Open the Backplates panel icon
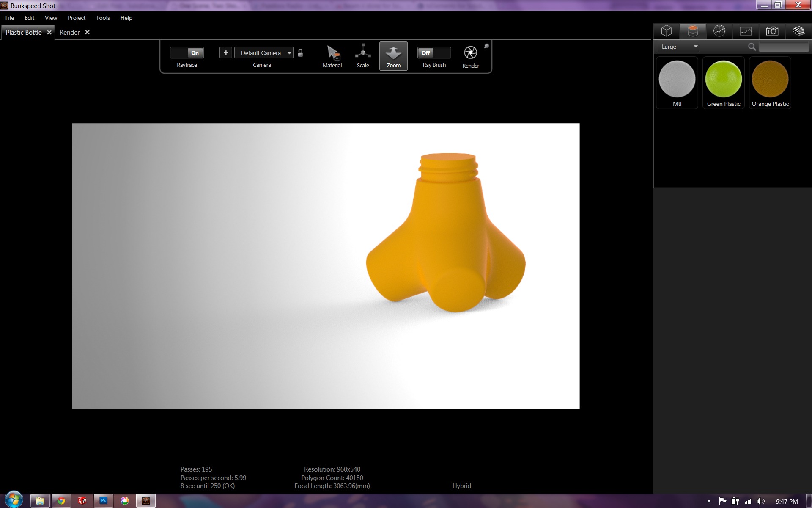This screenshot has width=812, height=508. point(746,31)
